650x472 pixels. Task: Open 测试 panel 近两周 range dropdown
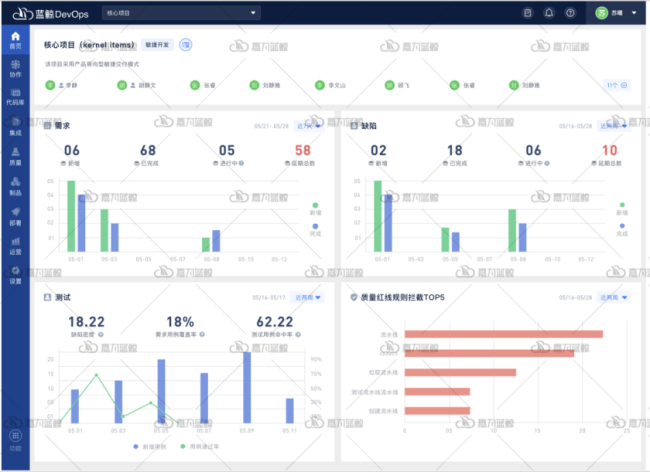[308, 297]
